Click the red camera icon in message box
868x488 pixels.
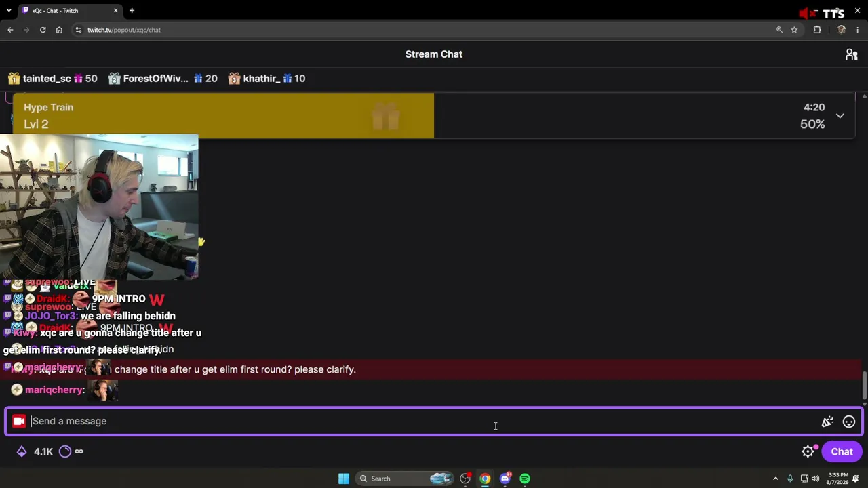pyautogui.click(x=19, y=421)
